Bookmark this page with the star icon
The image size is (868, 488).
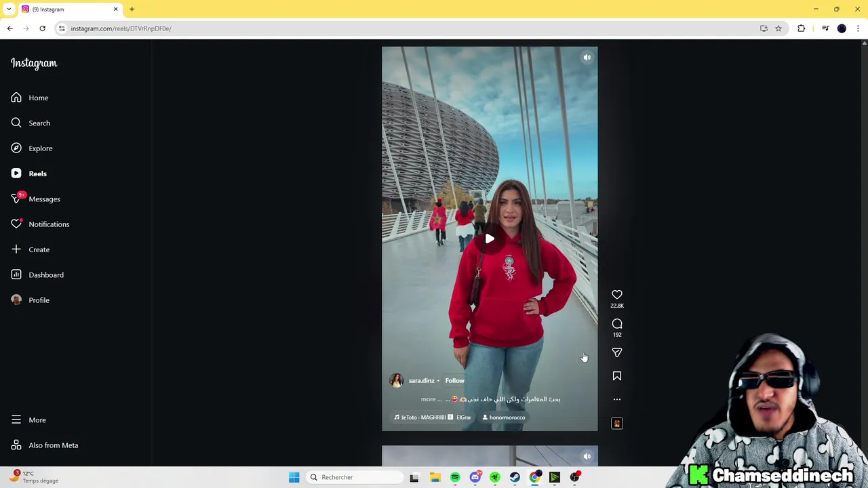click(778, 28)
